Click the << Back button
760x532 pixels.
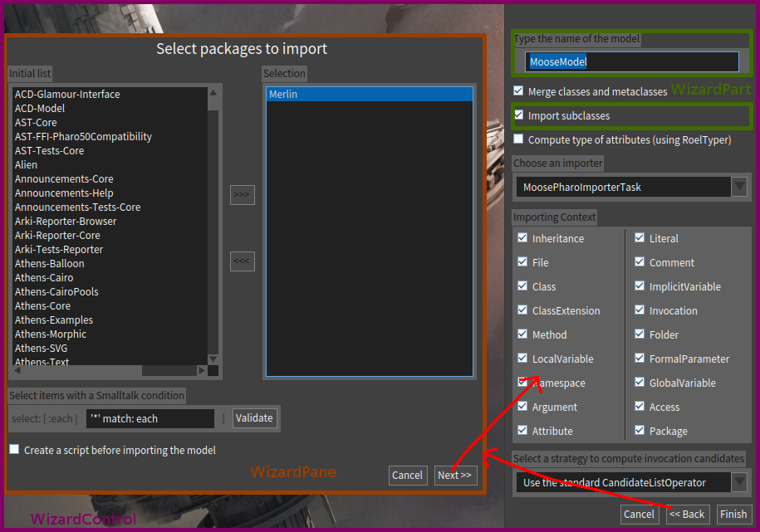687,514
